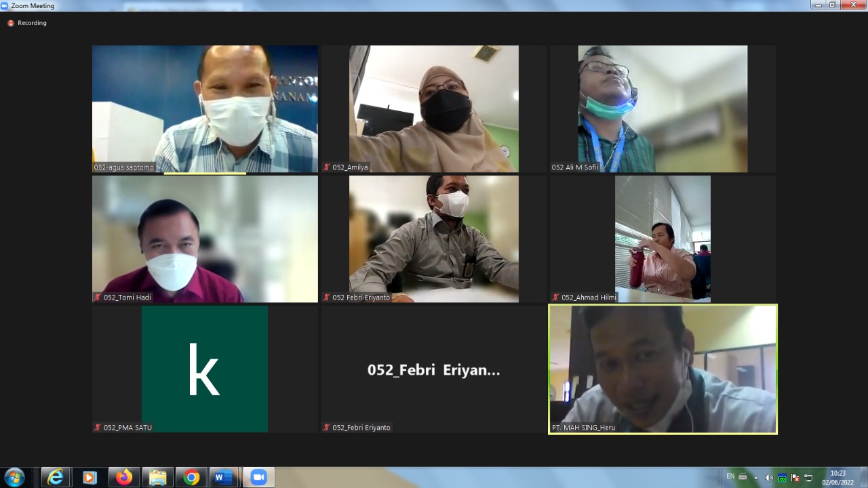Open Google Chrome from the taskbar
This screenshot has width=868, height=488.
point(192,477)
